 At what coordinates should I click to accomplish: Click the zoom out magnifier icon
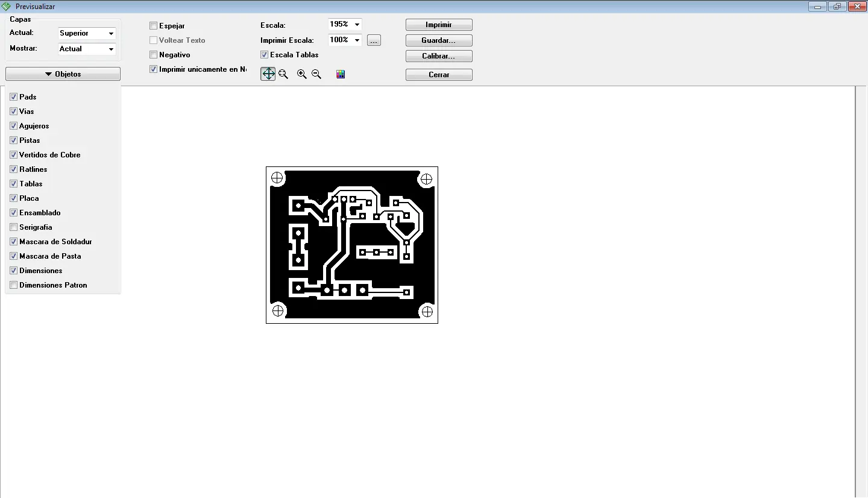point(316,74)
